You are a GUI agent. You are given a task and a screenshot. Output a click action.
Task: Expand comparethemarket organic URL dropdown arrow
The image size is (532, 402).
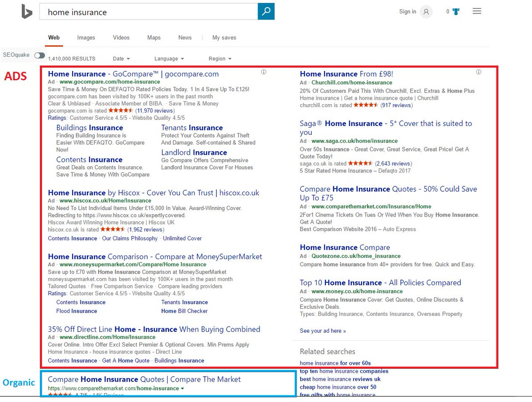(x=182, y=389)
